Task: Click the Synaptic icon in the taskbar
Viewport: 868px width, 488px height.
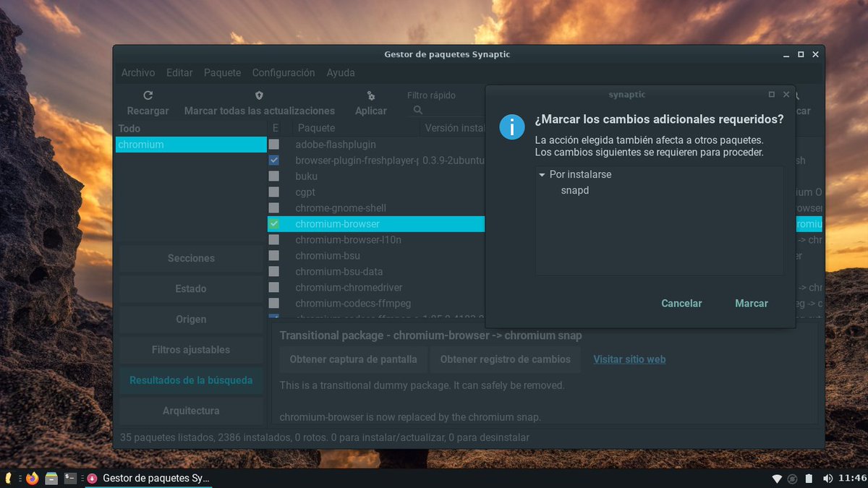Action: [x=92, y=479]
